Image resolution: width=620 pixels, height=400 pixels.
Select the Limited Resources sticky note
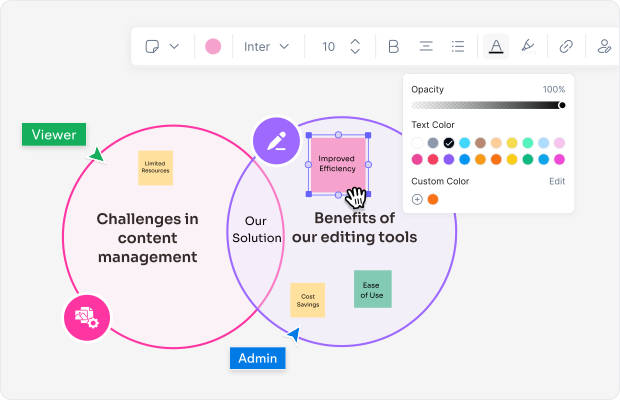coord(155,168)
